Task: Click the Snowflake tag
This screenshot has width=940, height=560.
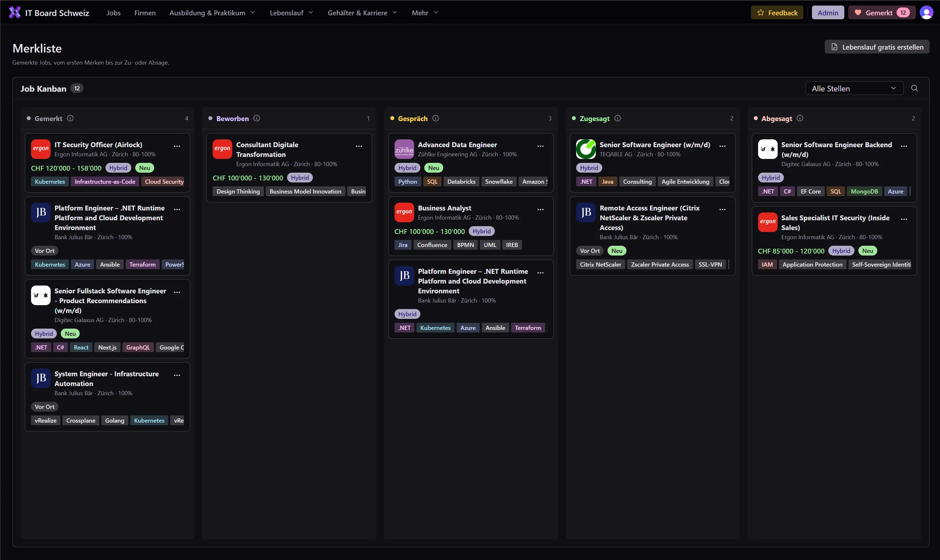Action: pyautogui.click(x=499, y=182)
